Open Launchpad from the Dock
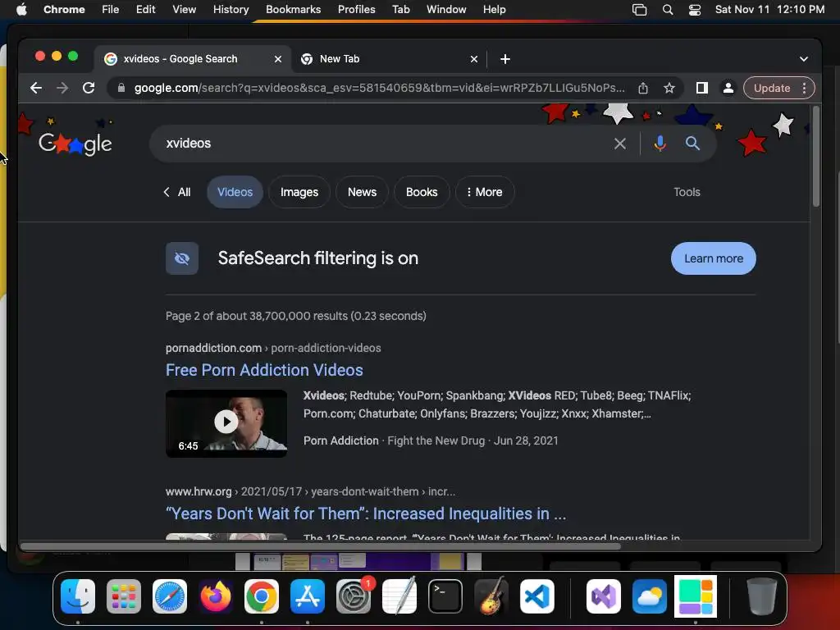Image resolution: width=840 pixels, height=630 pixels. point(124,596)
